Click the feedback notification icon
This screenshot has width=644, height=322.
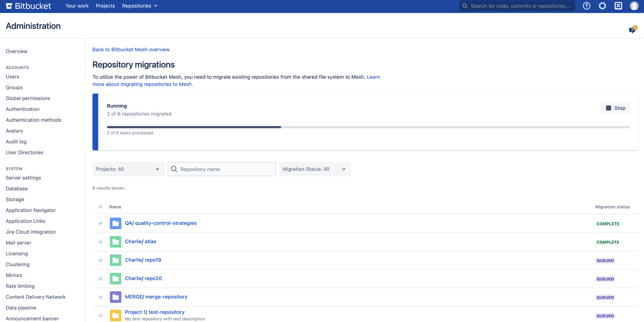pyautogui.click(x=633, y=29)
